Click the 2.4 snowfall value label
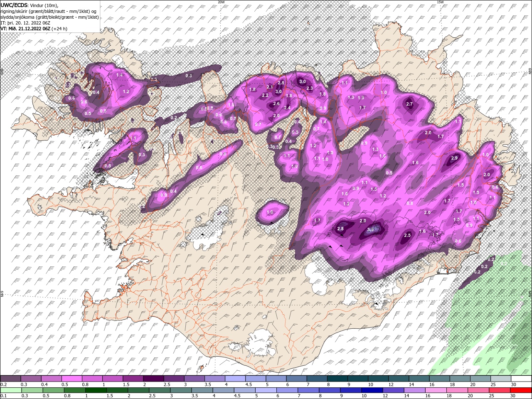 [287, 108]
